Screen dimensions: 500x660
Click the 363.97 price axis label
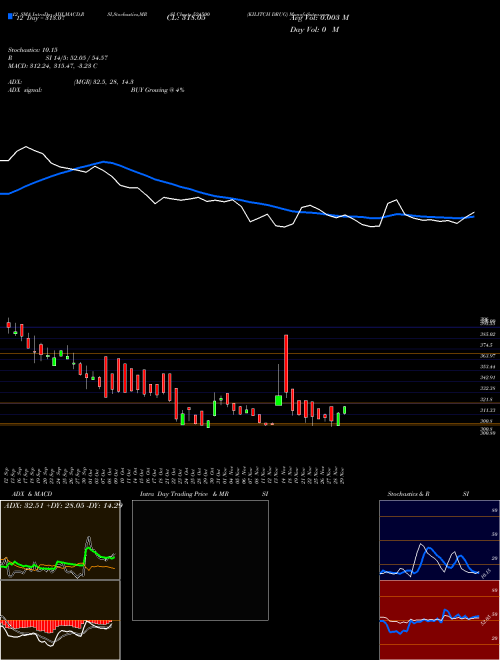(x=487, y=356)
